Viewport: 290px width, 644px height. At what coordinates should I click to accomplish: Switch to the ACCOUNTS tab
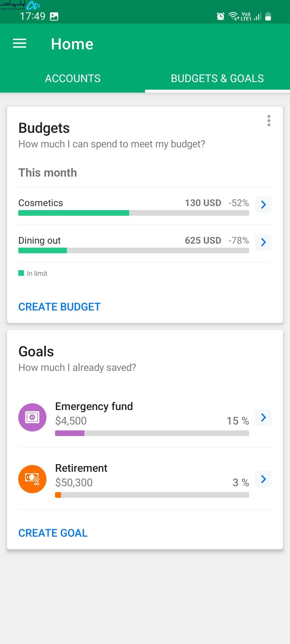[73, 78]
